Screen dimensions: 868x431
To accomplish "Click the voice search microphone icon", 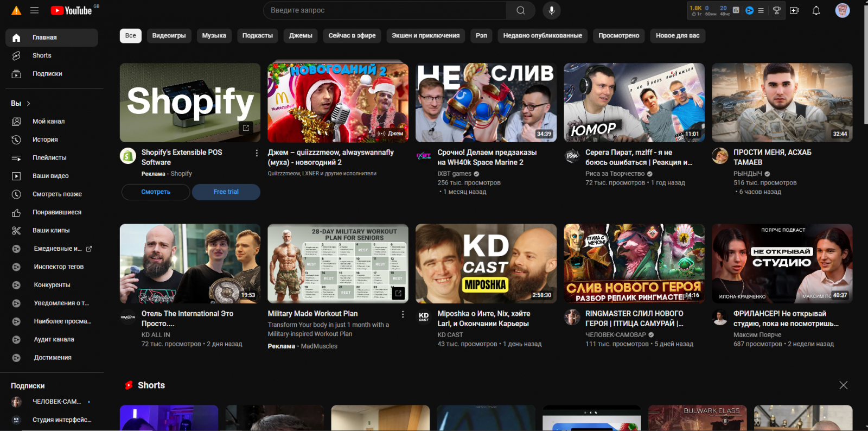I will coord(551,10).
